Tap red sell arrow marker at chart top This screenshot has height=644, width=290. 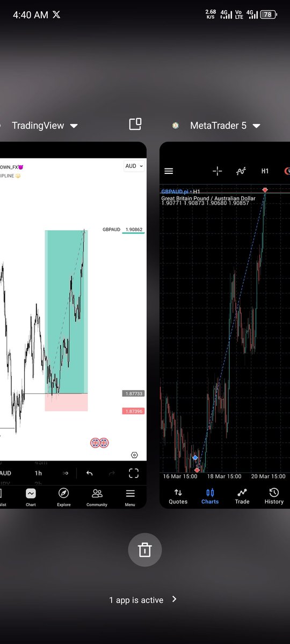265,190
